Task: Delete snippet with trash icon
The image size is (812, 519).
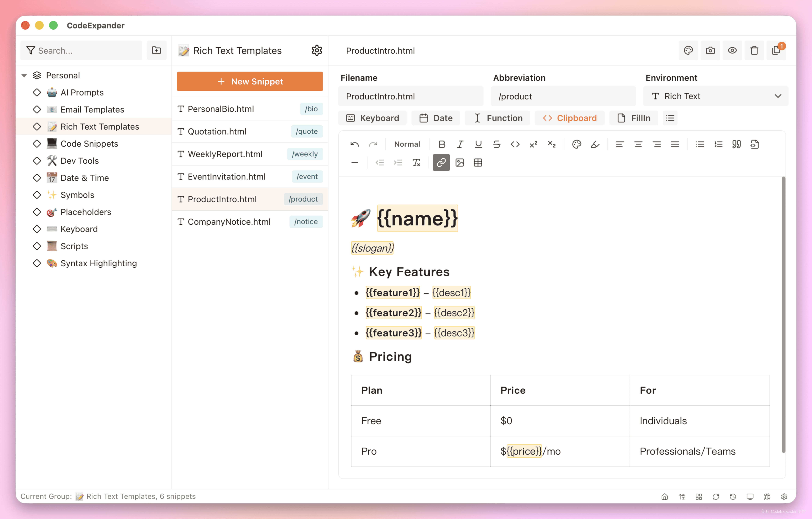Action: [754, 51]
